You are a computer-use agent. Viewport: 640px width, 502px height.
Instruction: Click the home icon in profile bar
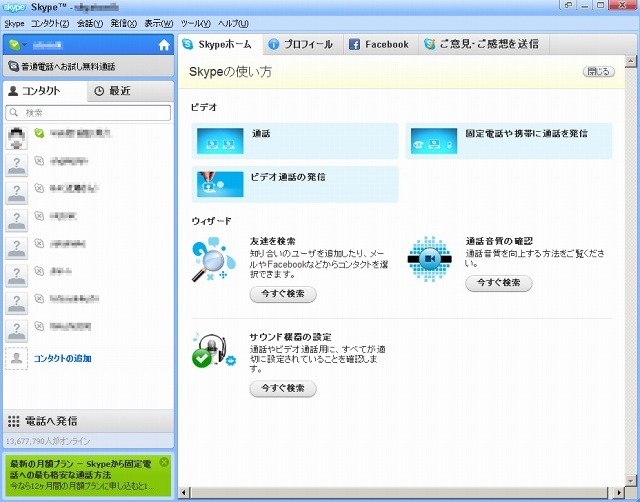click(164, 45)
